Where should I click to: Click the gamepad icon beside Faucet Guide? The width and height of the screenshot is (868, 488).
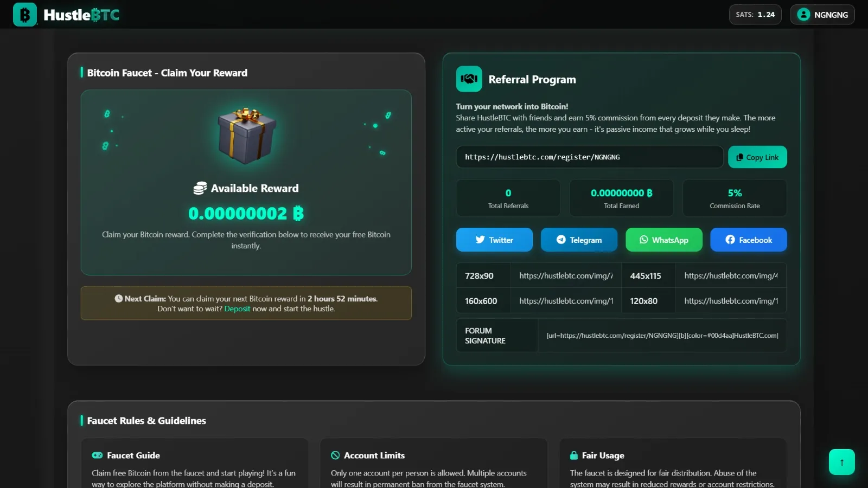coord(97,455)
